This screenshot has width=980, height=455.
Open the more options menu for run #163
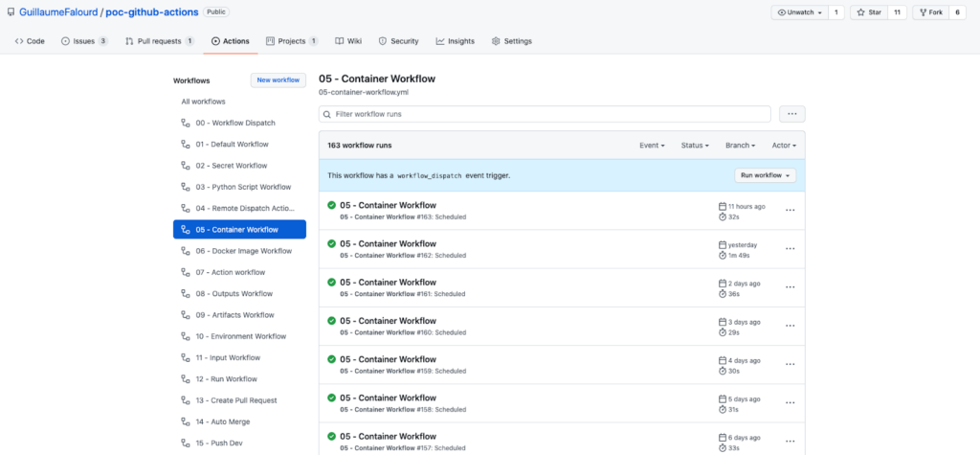pos(790,211)
